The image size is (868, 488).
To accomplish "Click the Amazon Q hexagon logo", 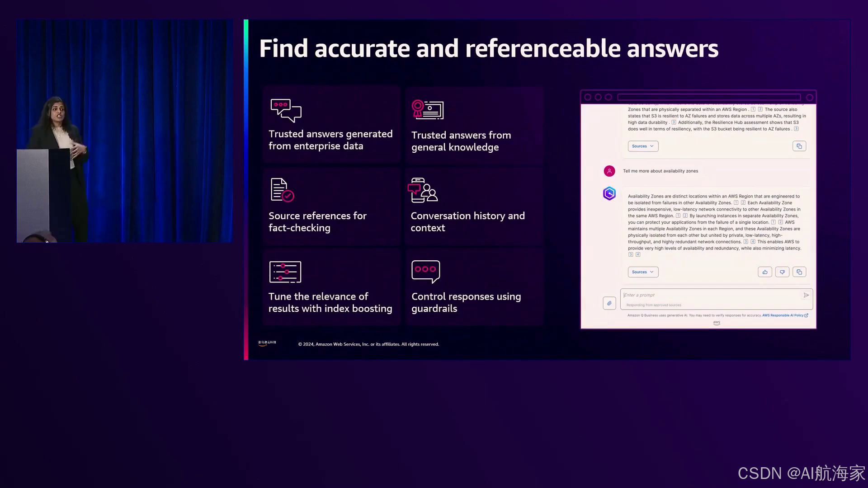I will pyautogui.click(x=609, y=193).
